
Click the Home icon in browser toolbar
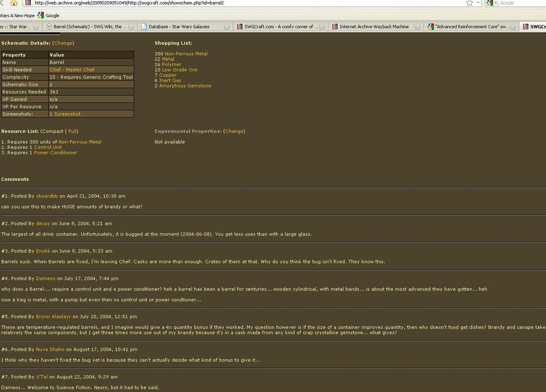coord(14,3)
